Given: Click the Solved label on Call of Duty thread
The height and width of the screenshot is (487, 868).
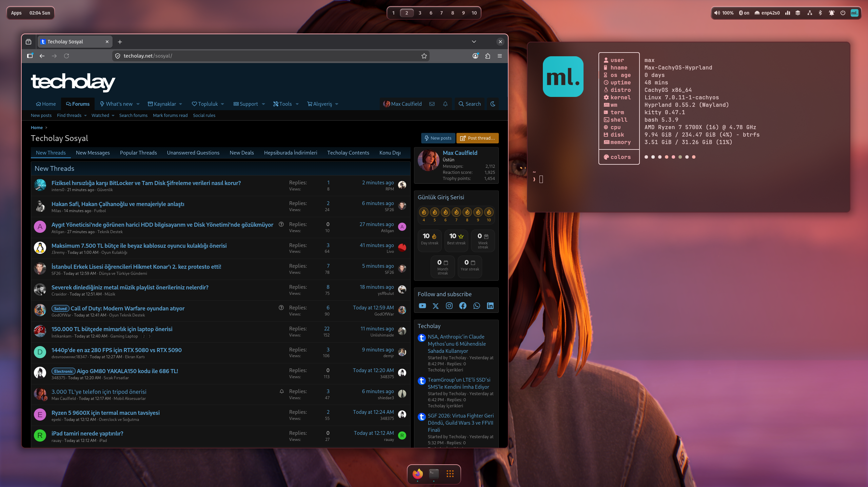Looking at the screenshot, I should click(60, 309).
